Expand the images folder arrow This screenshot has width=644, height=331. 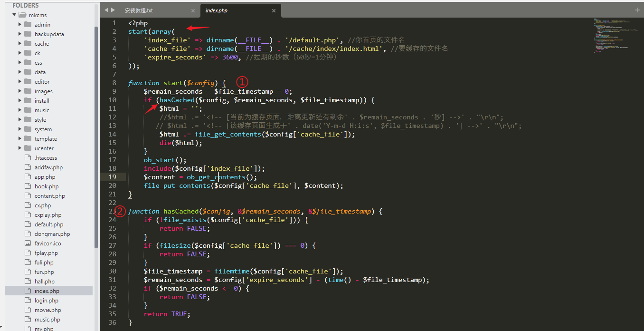(x=20, y=91)
